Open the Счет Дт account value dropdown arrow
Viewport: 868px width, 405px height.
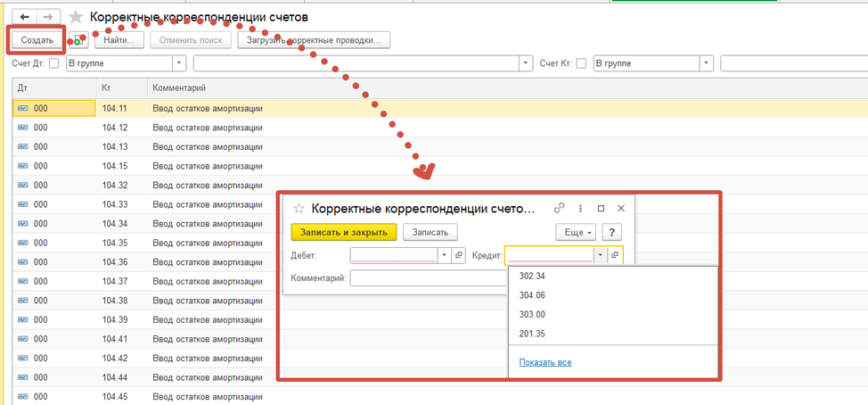[x=526, y=63]
